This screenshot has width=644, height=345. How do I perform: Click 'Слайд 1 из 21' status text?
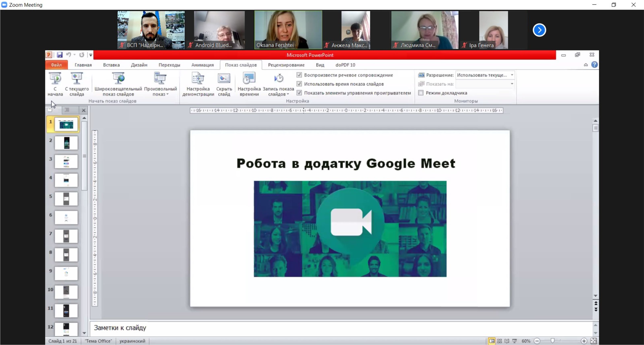click(x=62, y=341)
